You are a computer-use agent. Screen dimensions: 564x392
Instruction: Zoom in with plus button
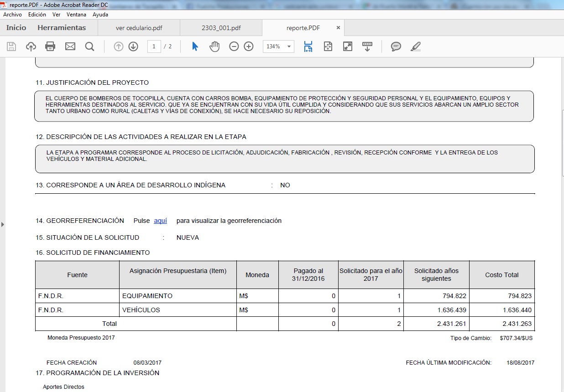249,46
